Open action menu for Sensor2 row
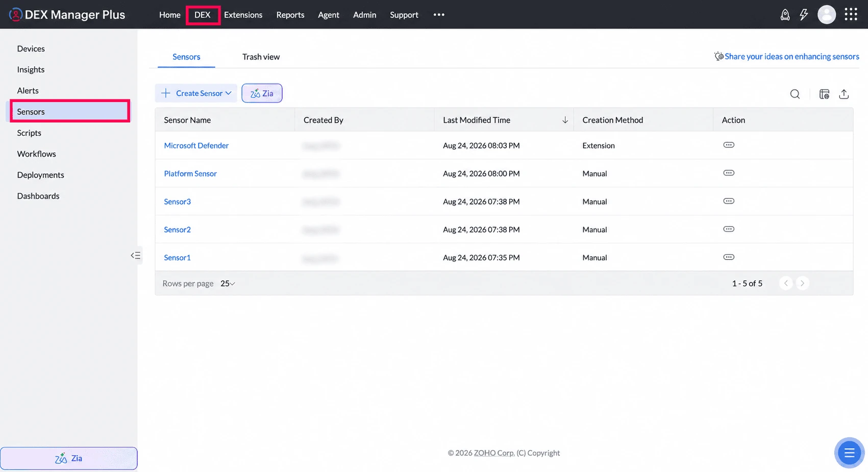868x472 pixels. tap(729, 229)
